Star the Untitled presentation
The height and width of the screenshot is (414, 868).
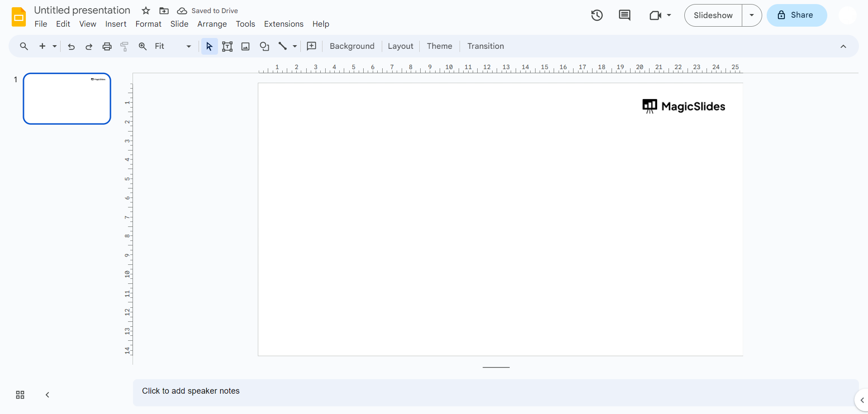(x=146, y=10)
